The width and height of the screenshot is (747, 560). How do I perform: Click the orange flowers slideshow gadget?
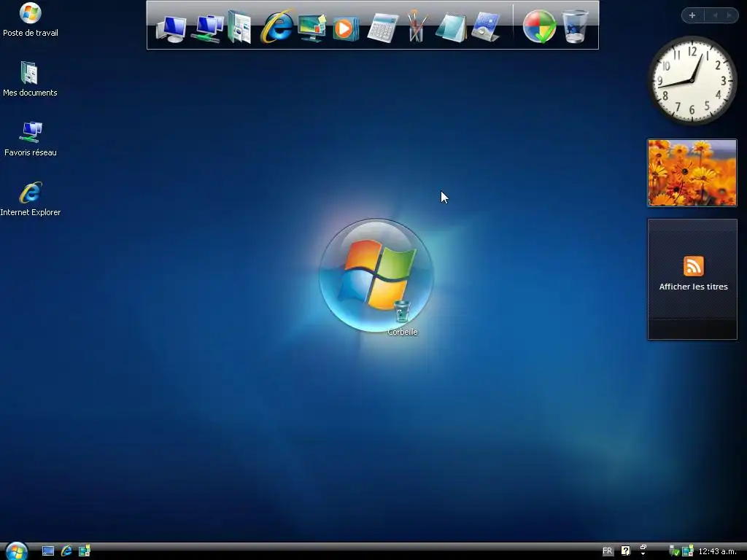pos(692,172)
